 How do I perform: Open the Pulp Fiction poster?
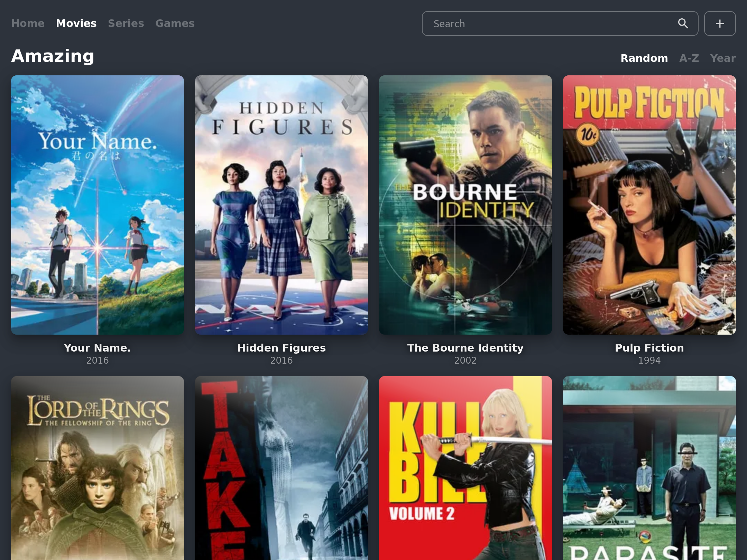(649, 205)
